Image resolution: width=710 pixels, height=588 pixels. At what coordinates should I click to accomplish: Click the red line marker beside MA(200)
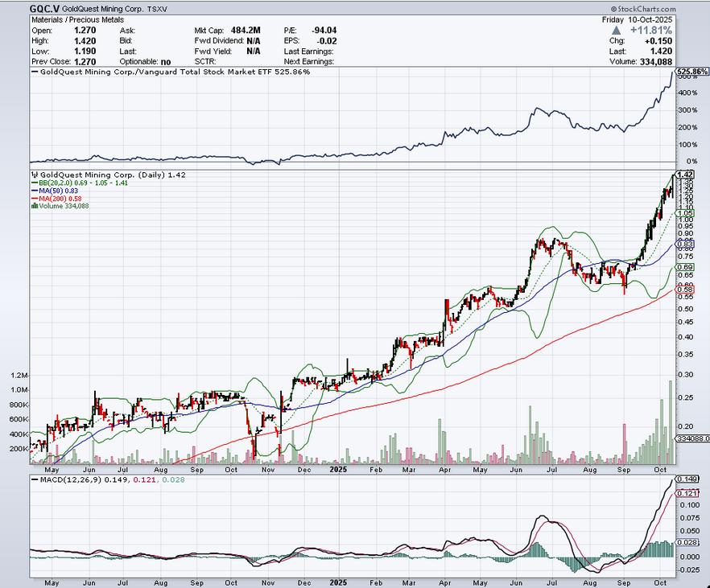[x=35, y=199]
